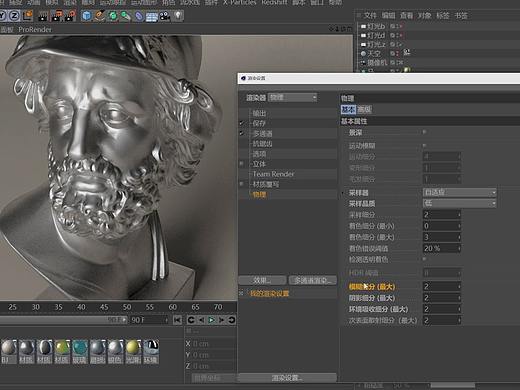Select Team Render in settings list
The image size is (520, 390).
point(274,174)
